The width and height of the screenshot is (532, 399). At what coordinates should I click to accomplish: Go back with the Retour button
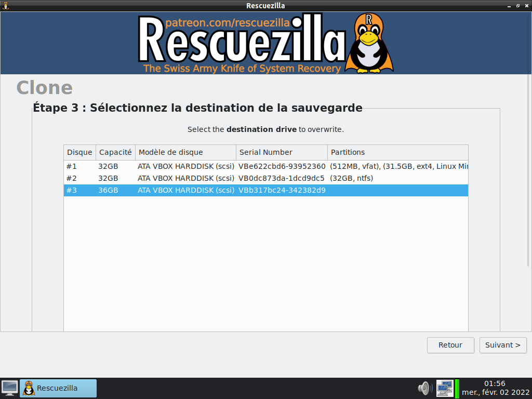450,345
